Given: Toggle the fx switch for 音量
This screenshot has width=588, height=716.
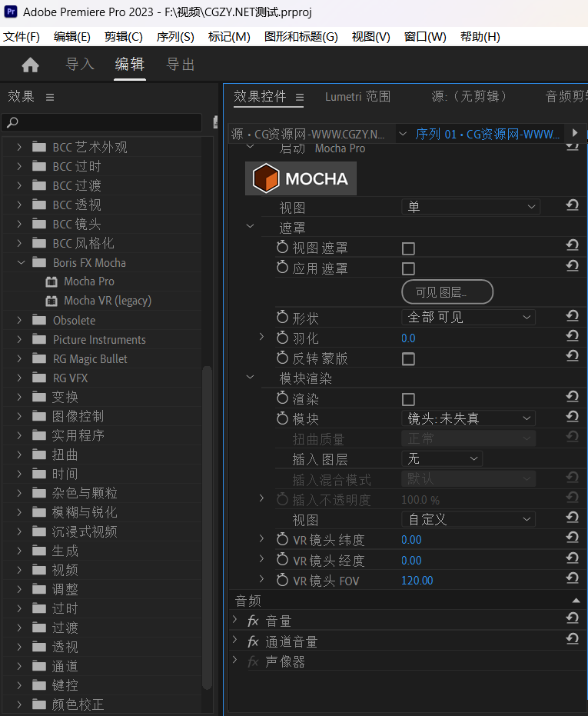Looking at the screenshot, I should [x=253, y=621].
